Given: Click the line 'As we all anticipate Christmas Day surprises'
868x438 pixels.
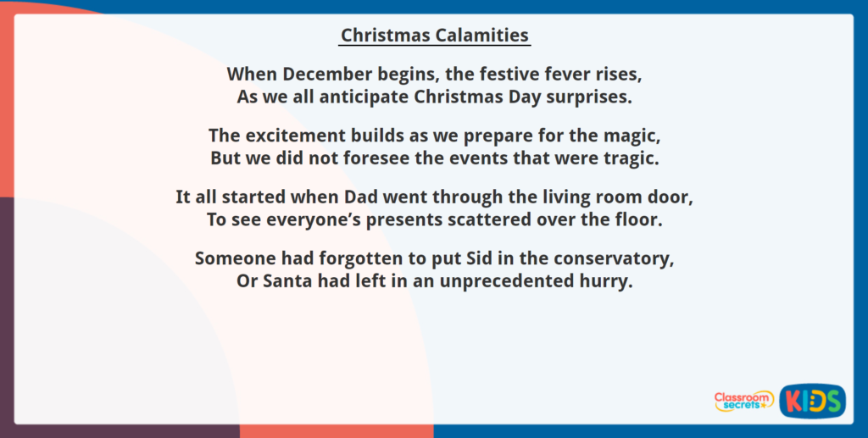Looking at the screenshot, I should coord(434,96).
